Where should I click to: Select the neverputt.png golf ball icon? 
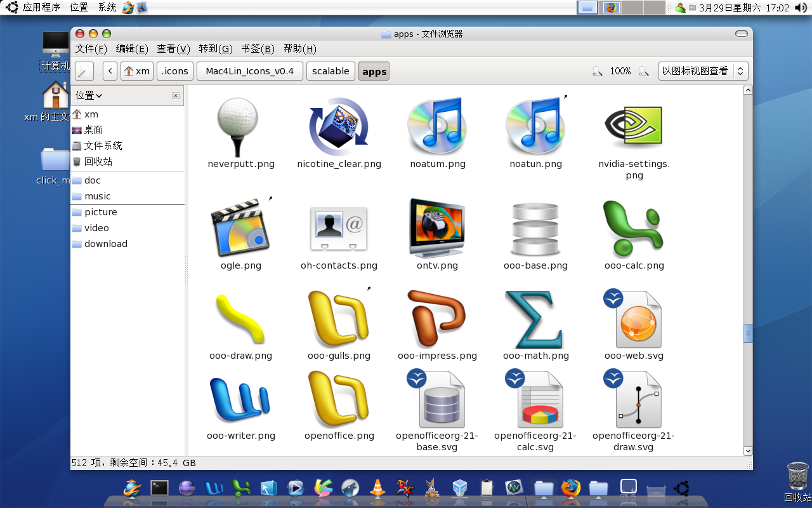coord(238,127)
